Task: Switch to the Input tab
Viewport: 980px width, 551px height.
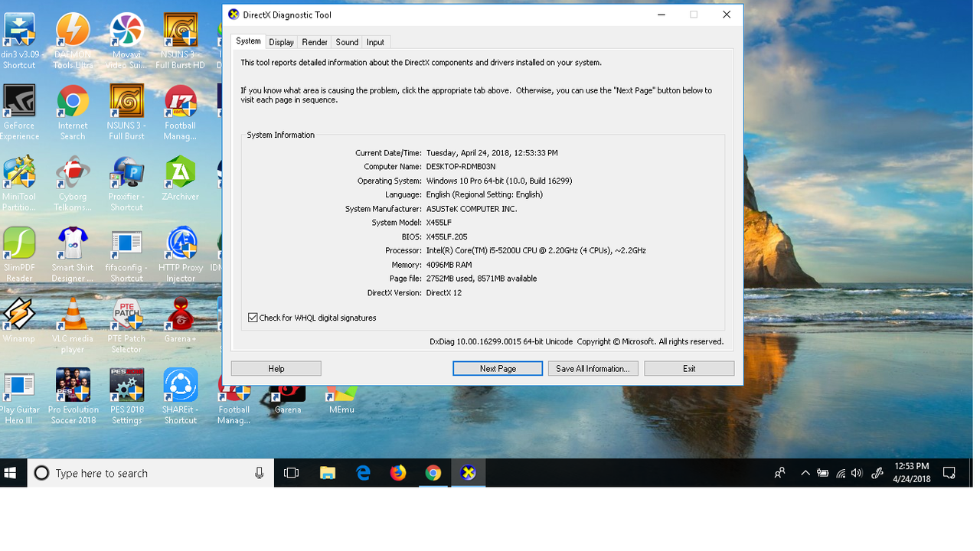Action: coord(375,42)
